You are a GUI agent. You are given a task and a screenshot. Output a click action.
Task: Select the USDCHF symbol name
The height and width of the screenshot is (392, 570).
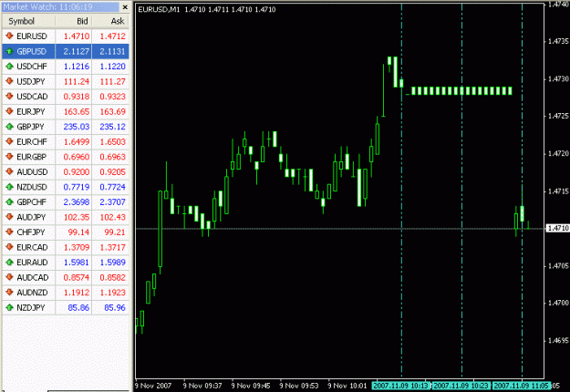coord(32,67)
